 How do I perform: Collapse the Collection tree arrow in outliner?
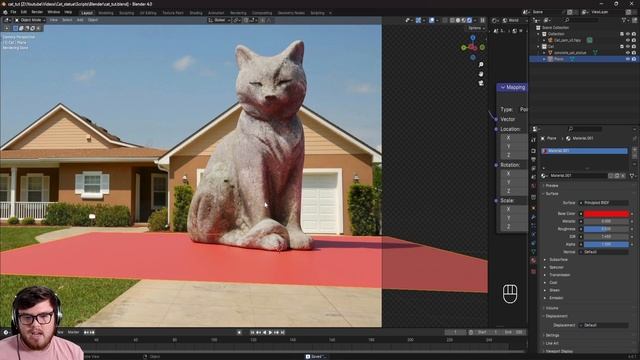pos(539,34)
